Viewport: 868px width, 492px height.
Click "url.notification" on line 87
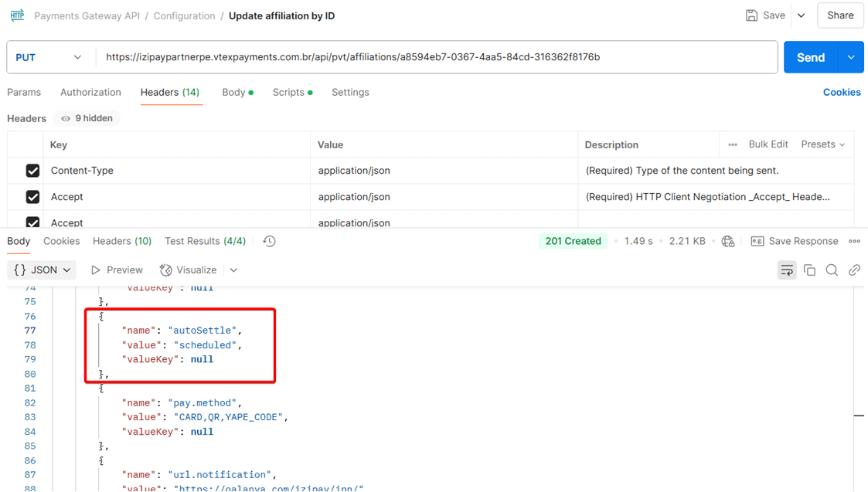tap(220, 475)
